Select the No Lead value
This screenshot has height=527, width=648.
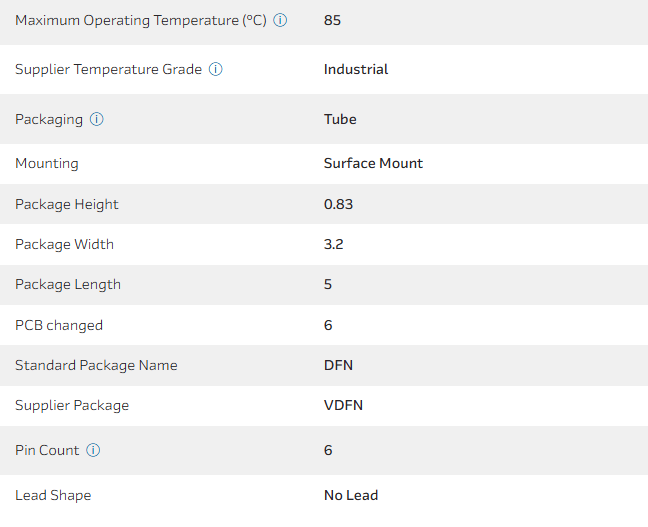pos(351,495)
